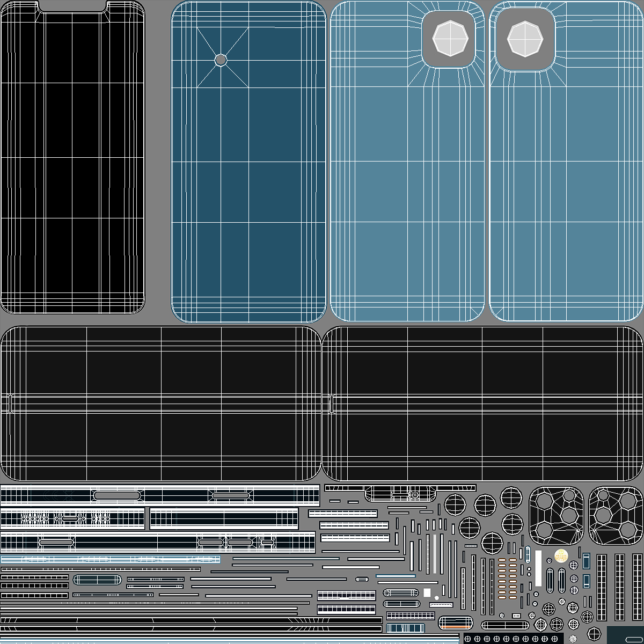The width and height of the screenshot is (644, 644).
Task: Select the right camera module island with octagon holes
Action: pyautogui.click(x=616, y=516)
